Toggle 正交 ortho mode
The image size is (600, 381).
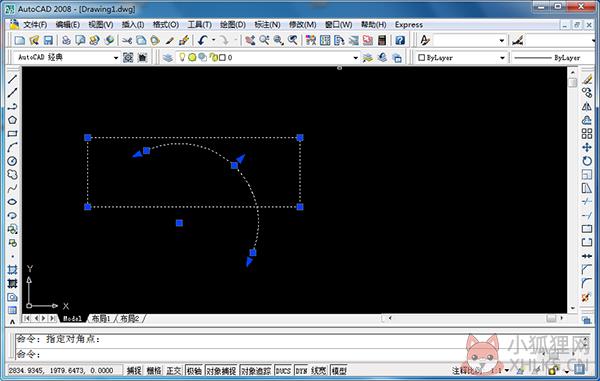pyautogui.click(x=174, y=370)
